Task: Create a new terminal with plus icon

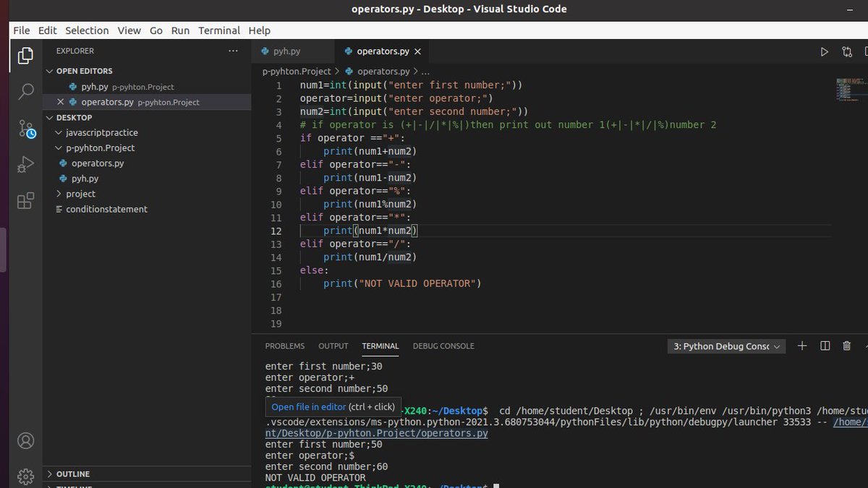Action: click(x=801, y=346)
